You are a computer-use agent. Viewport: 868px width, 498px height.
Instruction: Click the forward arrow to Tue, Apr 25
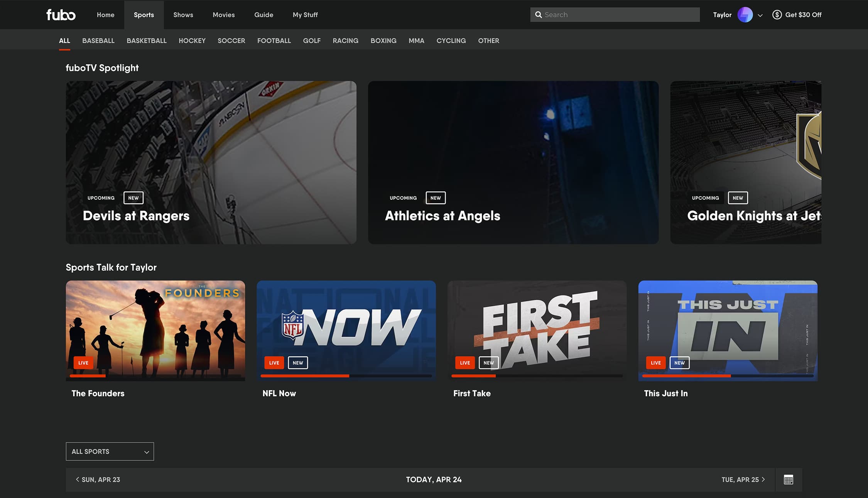point(763,479)
